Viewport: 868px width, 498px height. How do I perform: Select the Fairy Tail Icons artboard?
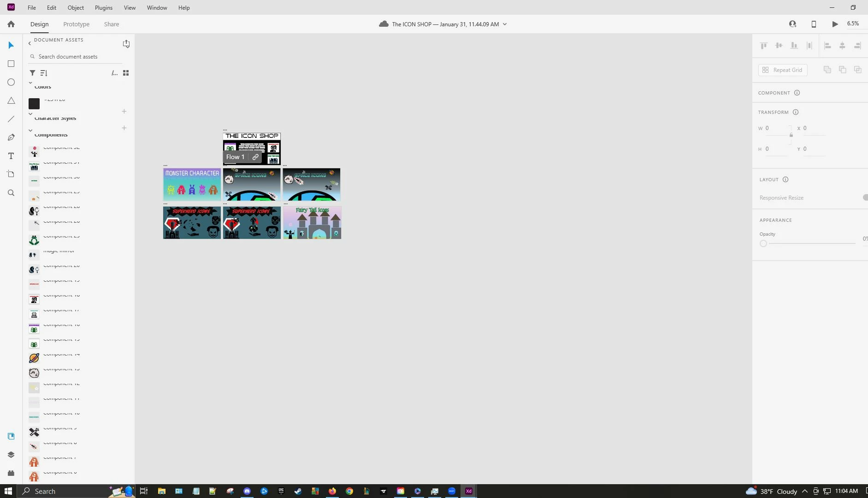[312, 222]
